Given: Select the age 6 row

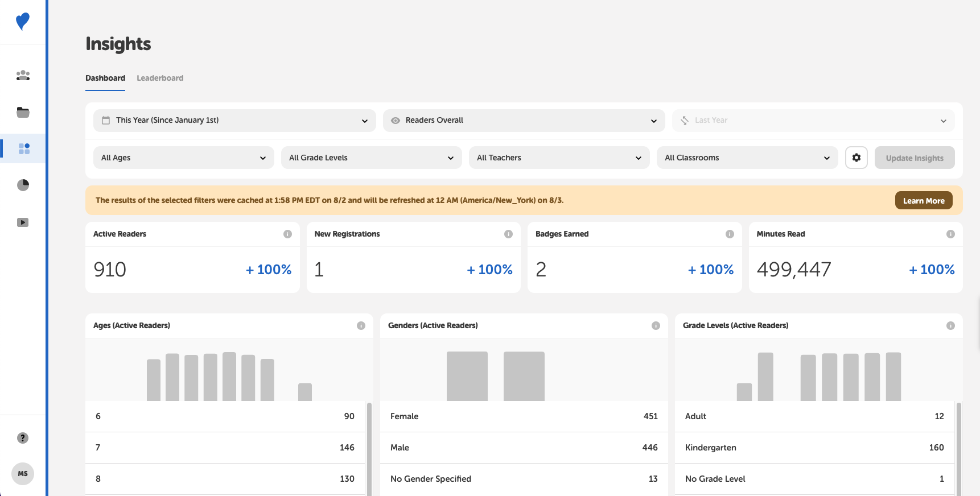Looking at the screenshot, I should 225,416.
